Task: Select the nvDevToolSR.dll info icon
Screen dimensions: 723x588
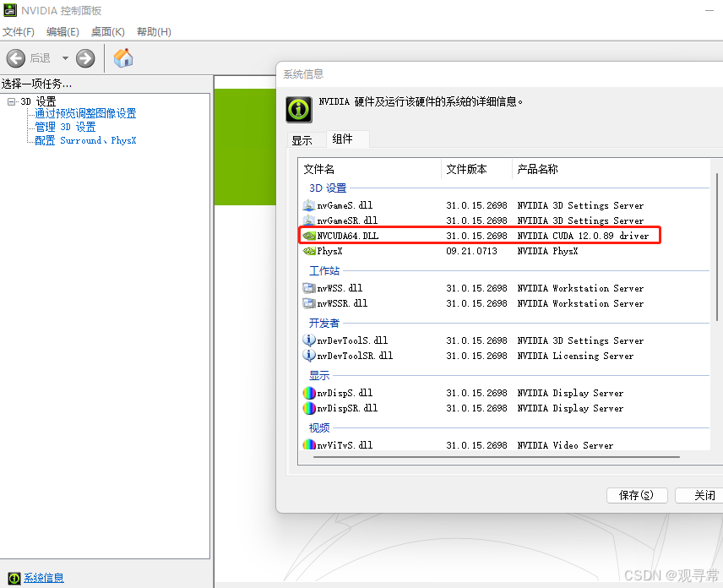Action: click(x=308, y=356)
